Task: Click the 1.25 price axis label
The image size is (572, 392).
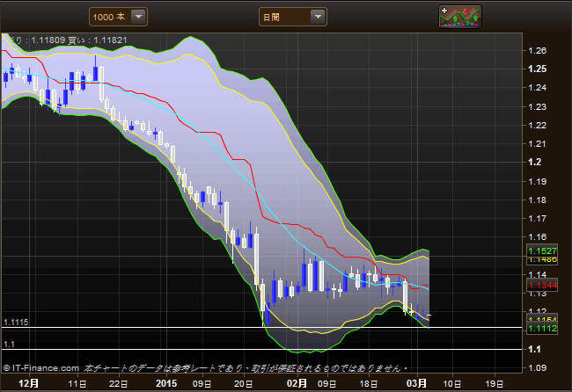Action: 538,69
